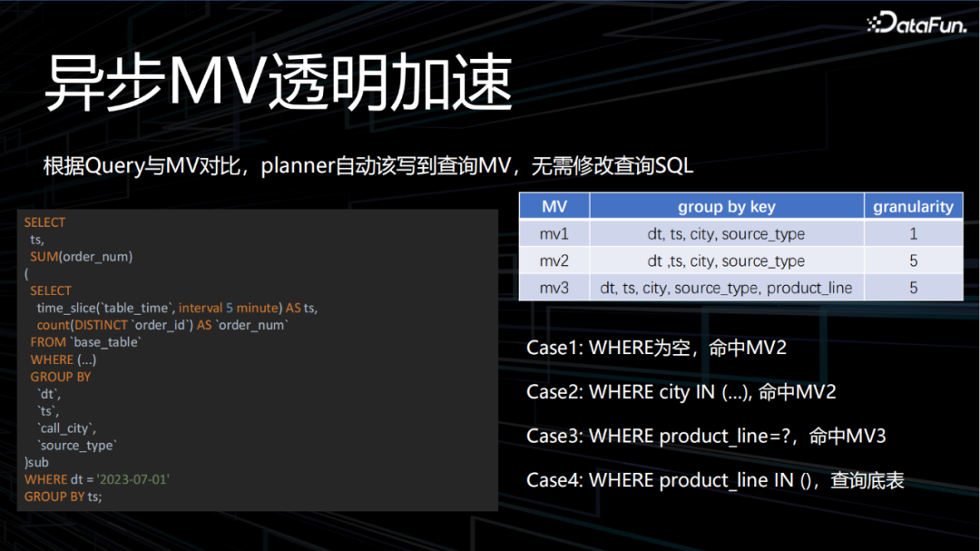Click the Case1 WHERE为空 line
The image size is (980, 551).
pyautogui.click(x=656, y=348)
